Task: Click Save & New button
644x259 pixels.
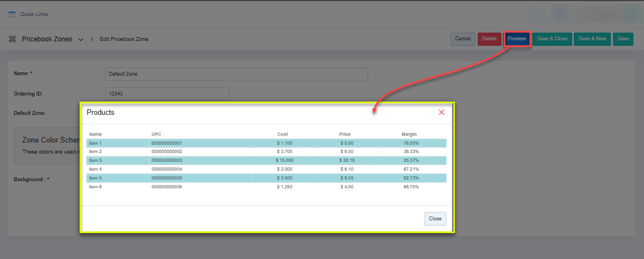Action: pyautogui.click(x=593, y=39)
